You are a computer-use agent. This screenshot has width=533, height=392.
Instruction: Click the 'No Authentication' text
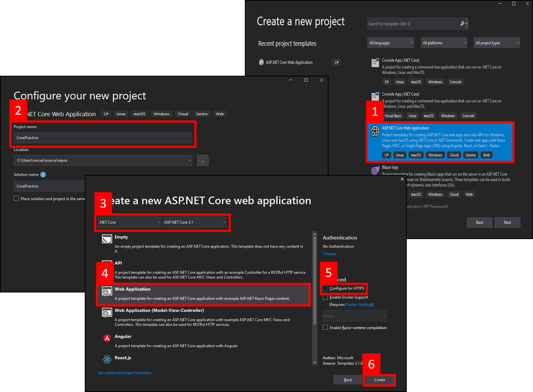(338, 246)
